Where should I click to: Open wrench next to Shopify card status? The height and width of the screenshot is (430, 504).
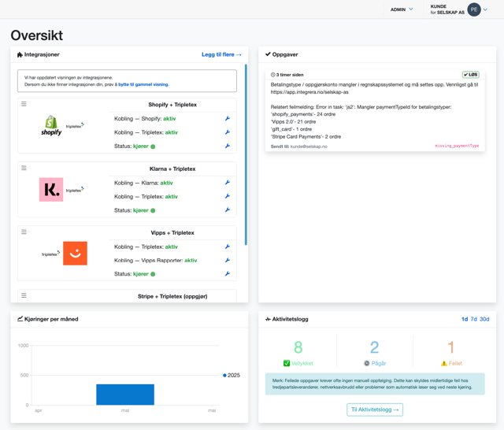click(228, 146)
